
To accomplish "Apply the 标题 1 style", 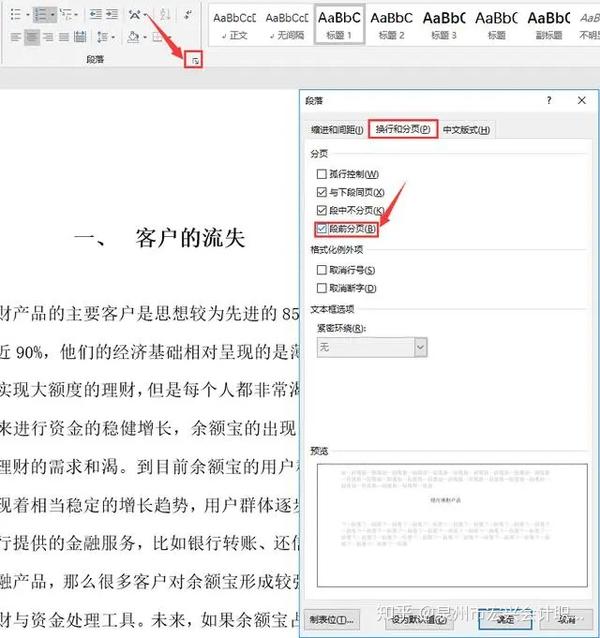I will (339, 25).
